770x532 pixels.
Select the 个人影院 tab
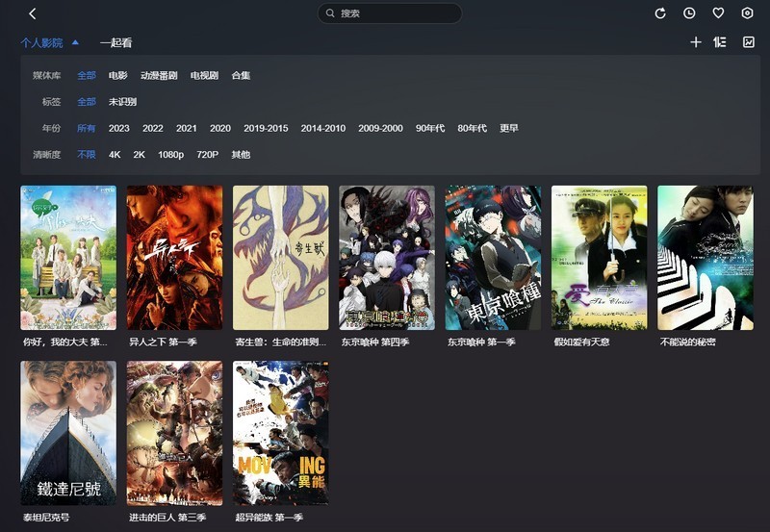[x=41, y=42]
